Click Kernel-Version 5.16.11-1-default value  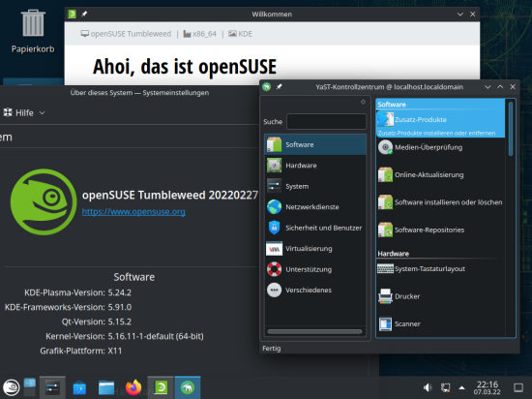[156, 336]
